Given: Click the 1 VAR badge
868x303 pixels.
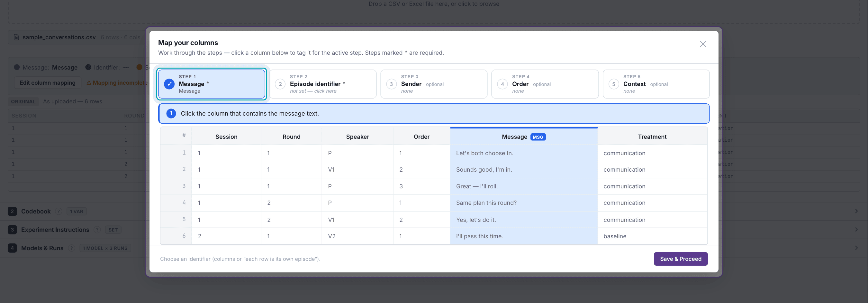Looking at the screenshot, I should [77, 212].
